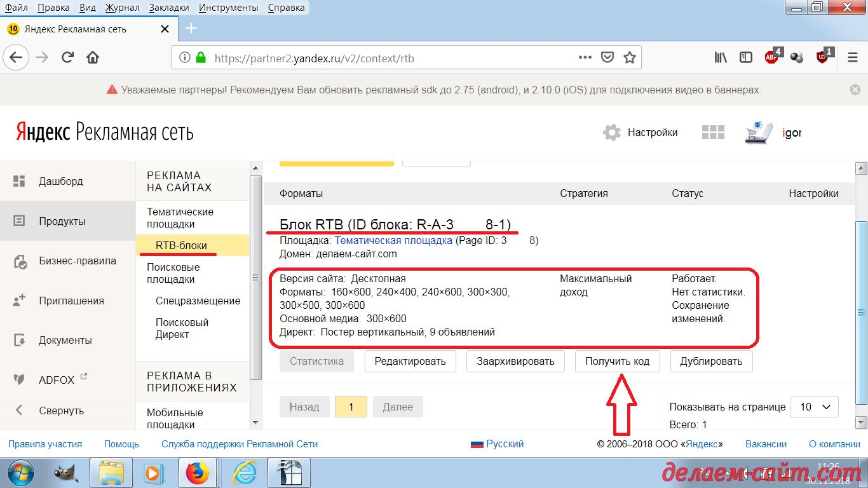
Task: Open the uBlock shield extension icon
Action: point(823,57)
